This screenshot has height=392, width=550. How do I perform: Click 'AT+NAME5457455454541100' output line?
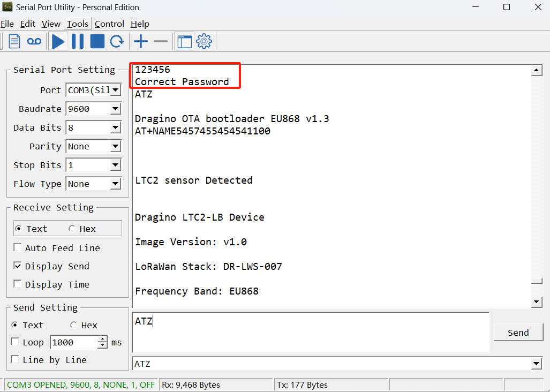pyautogui.click(x=202, y=131)
